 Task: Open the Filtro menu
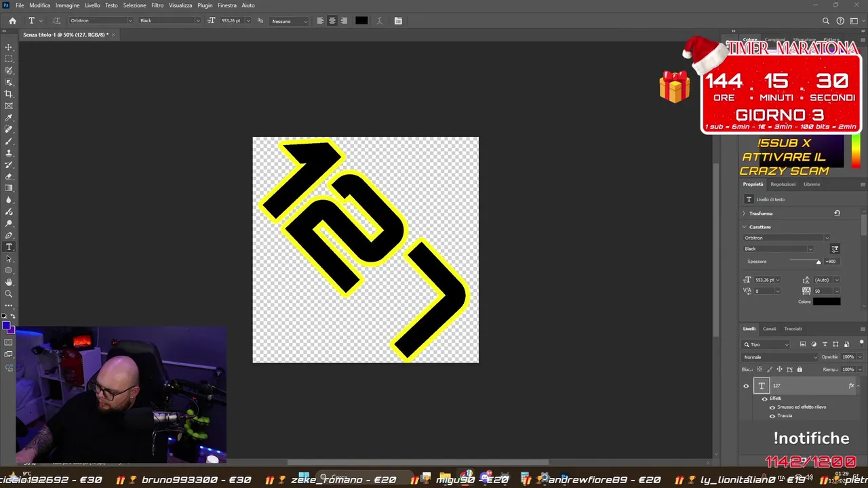[x=157, y=5]
